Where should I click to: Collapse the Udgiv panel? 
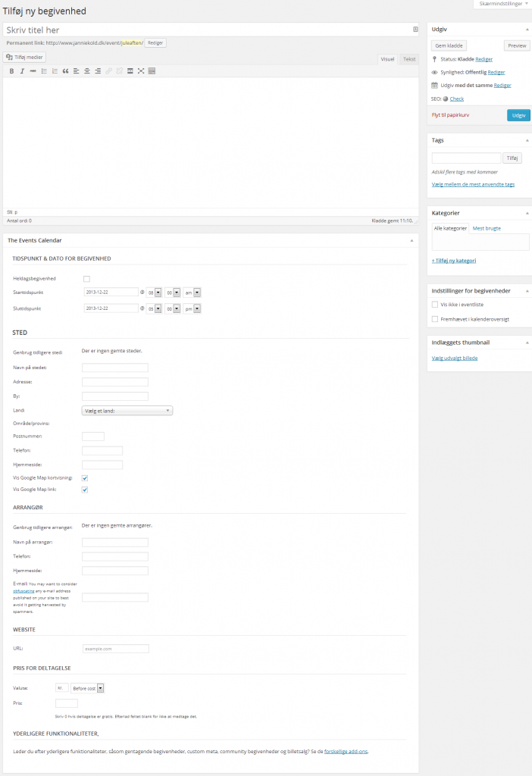pyautogui.click(x=527, y=30)
